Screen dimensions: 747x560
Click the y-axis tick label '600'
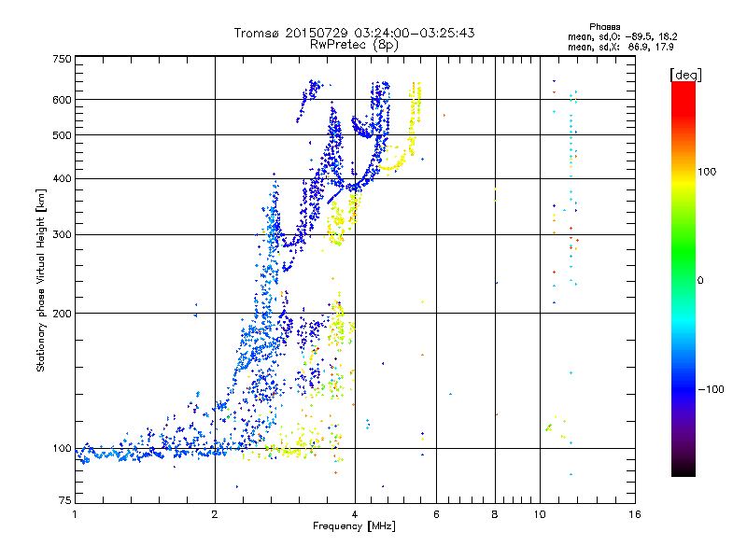point(62,100)
